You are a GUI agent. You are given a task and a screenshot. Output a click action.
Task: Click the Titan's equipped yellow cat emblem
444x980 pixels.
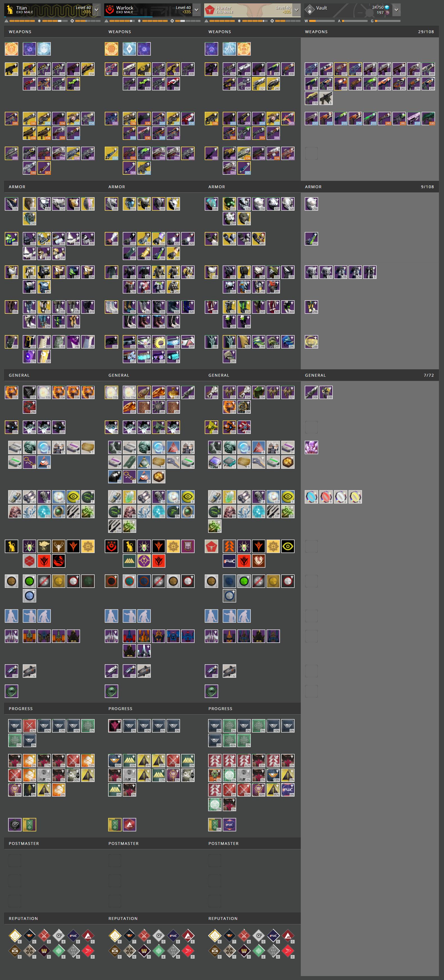point(12,546)
